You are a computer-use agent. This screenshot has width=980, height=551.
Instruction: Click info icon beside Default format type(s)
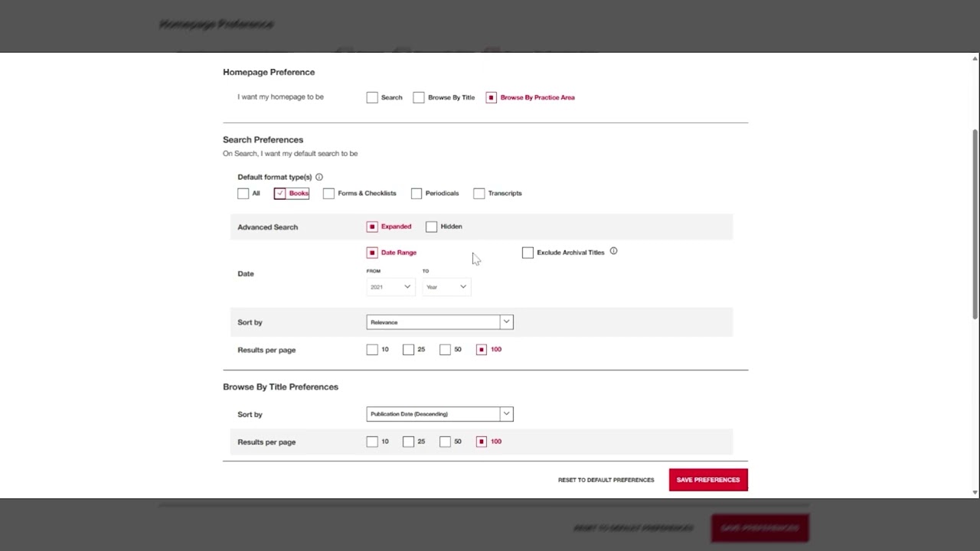[319, 177]
